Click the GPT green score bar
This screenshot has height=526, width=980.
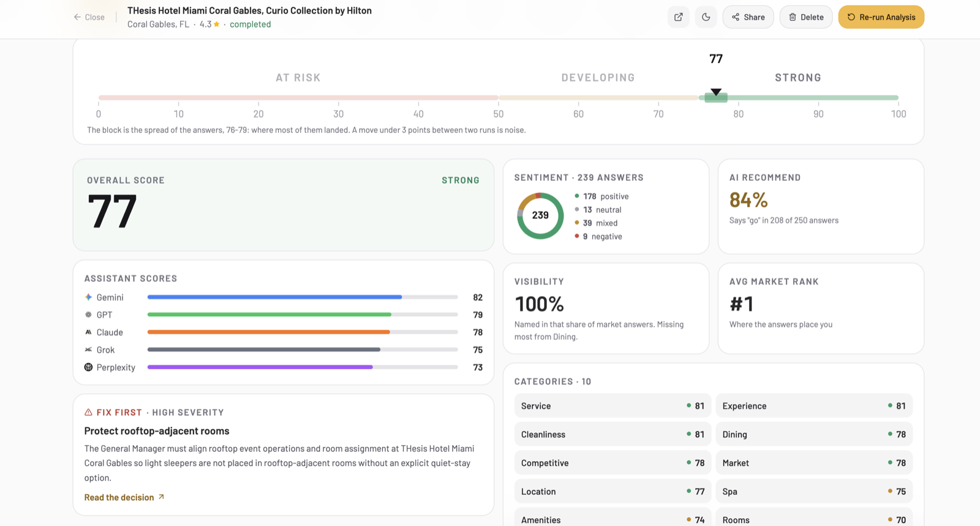(269, 314)
